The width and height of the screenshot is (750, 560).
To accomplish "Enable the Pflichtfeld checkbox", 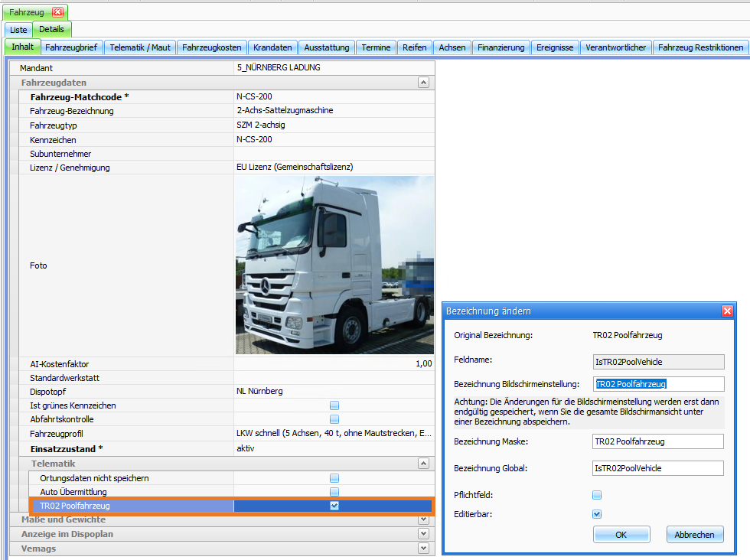I will [597, 495].
